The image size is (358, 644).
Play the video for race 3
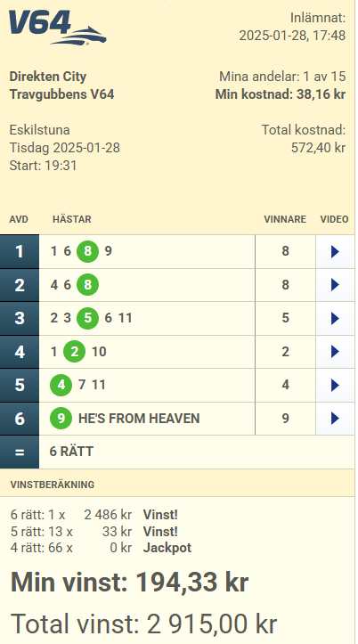click(335, 318)
